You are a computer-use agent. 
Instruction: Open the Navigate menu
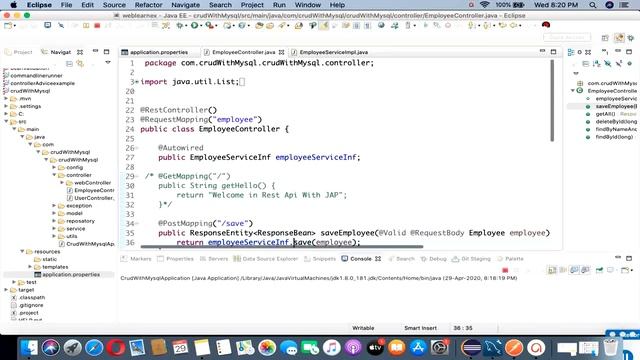click(185, 5)
